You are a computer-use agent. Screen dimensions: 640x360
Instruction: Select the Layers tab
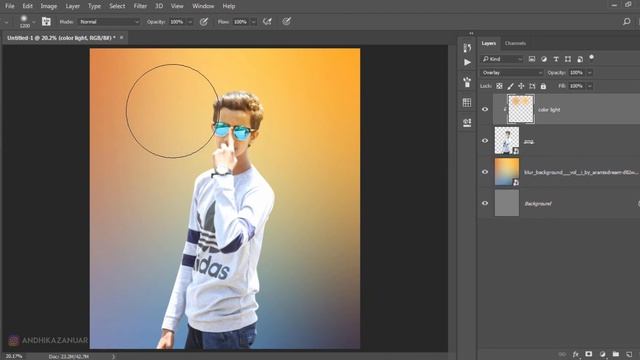(489, 43)
